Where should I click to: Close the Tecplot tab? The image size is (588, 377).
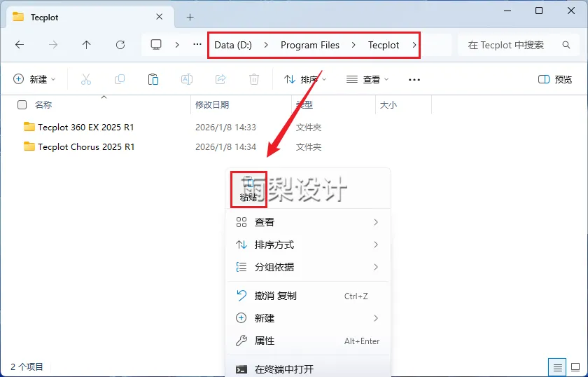click(160, 17)
